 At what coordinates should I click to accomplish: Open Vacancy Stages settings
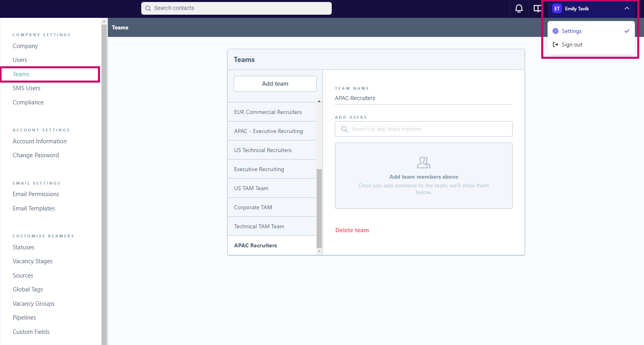(x=33, y=261)
